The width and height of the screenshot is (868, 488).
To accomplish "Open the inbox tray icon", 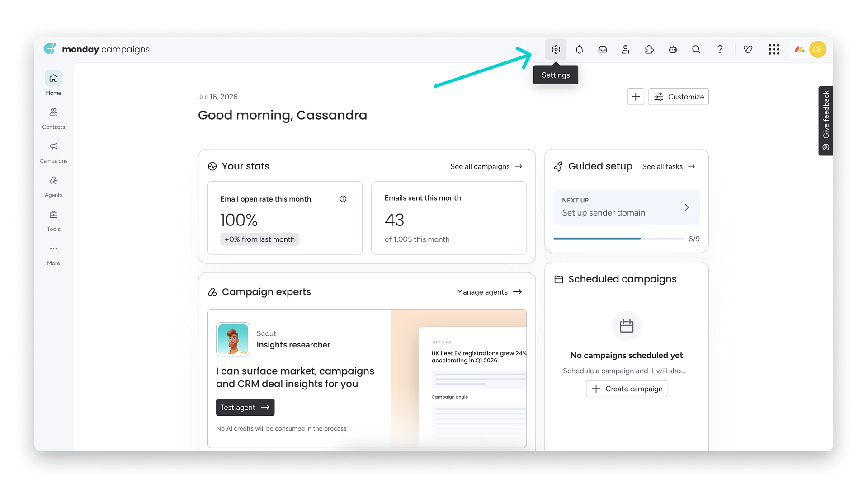I will (603, 50).
